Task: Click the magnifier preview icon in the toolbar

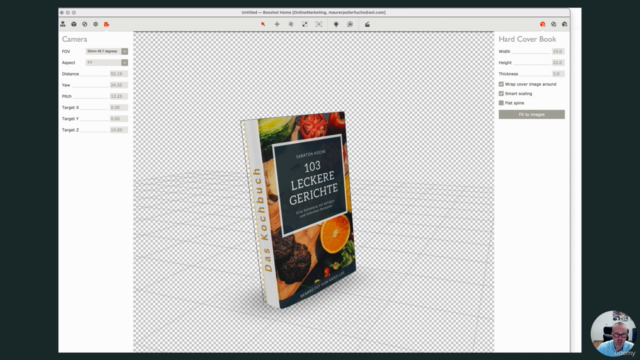Action: 350,24
